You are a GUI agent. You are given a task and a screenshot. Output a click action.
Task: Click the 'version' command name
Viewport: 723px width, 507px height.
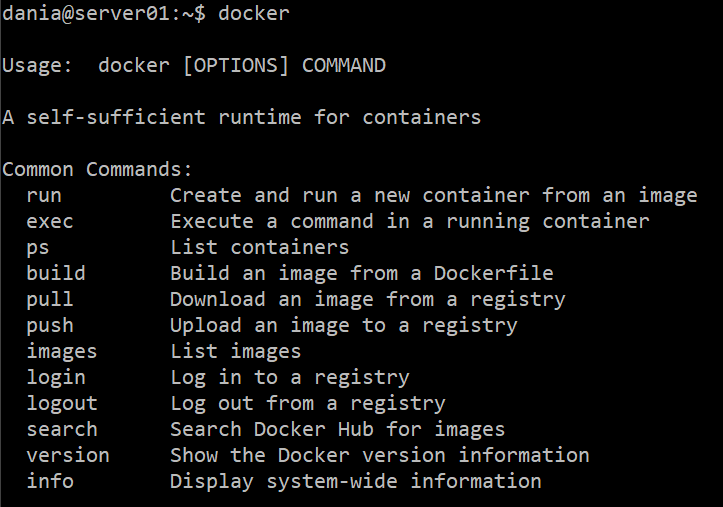68,455
